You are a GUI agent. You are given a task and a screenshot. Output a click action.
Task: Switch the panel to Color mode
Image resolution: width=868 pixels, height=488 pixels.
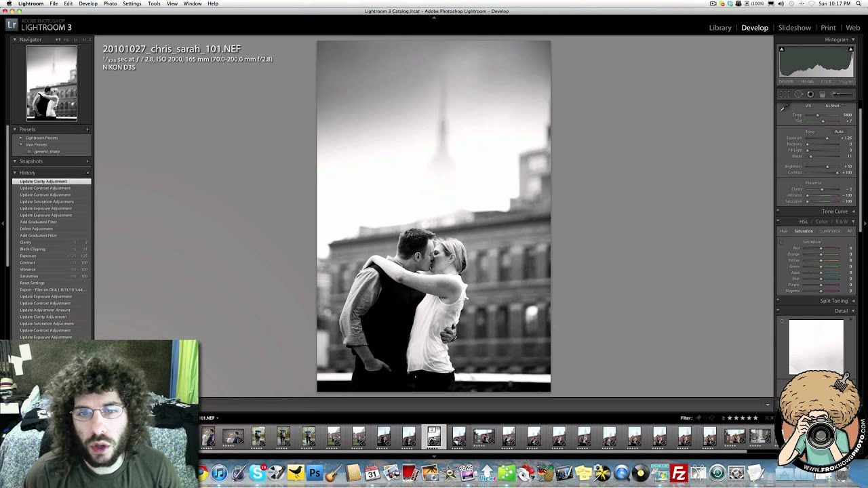[x=822, y=222]
